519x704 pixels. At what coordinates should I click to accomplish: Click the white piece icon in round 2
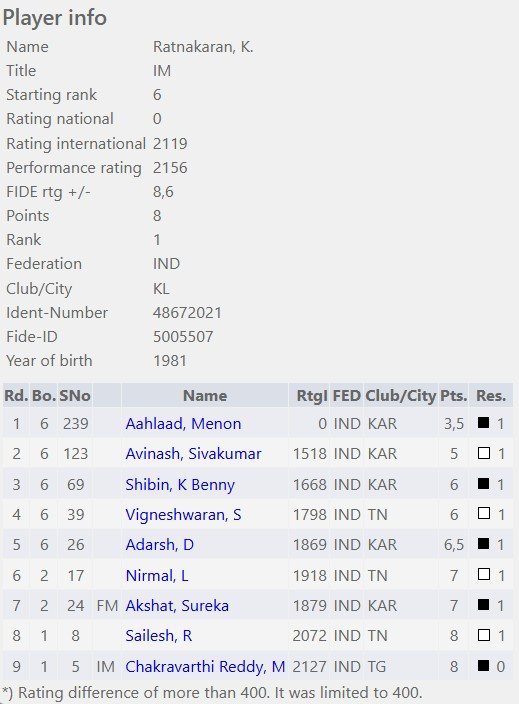pos(484,453)
